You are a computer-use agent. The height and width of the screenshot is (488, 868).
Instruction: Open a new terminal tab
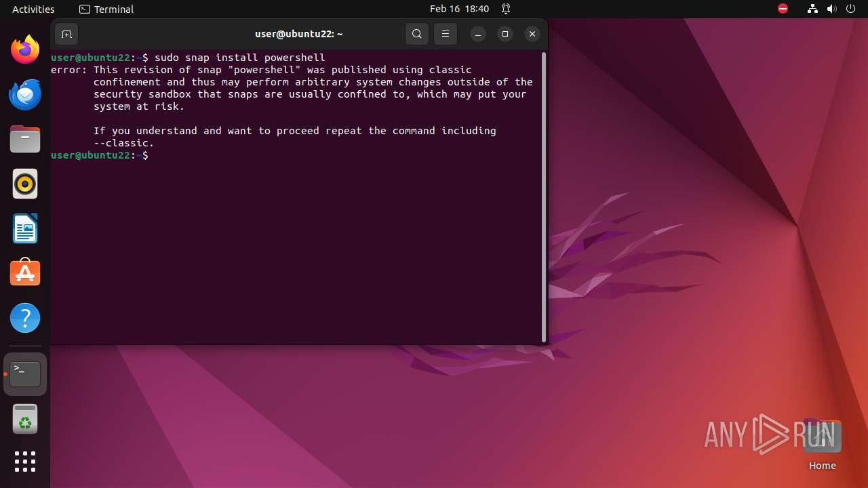(66, 34)
